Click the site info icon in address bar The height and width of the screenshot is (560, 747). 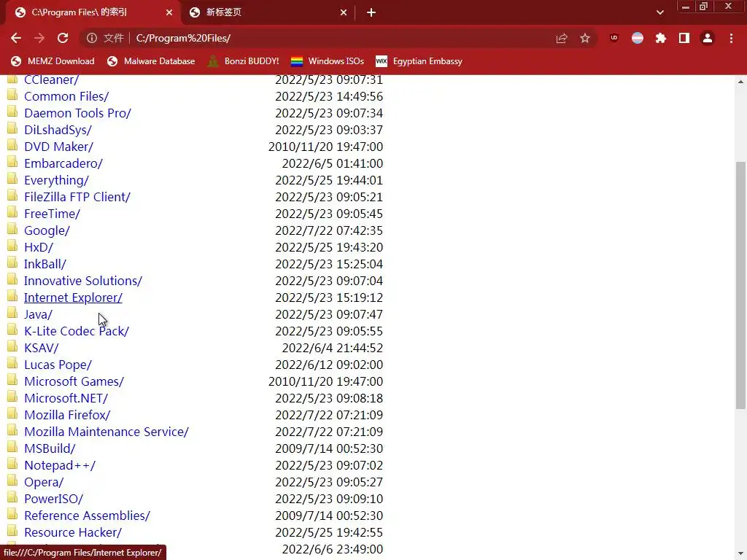pyautogui.click(x=92, y=38)
